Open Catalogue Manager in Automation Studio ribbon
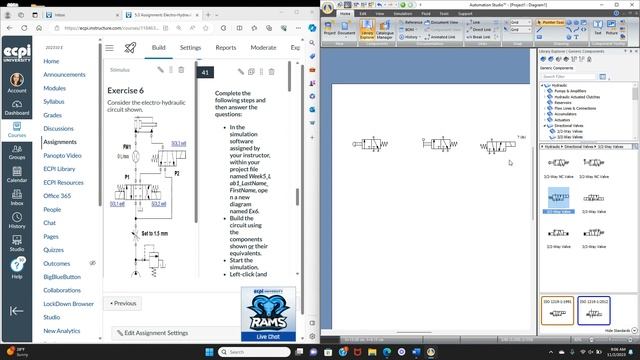The width and height of the screenshot is (640, 360). tap(384, 29)
